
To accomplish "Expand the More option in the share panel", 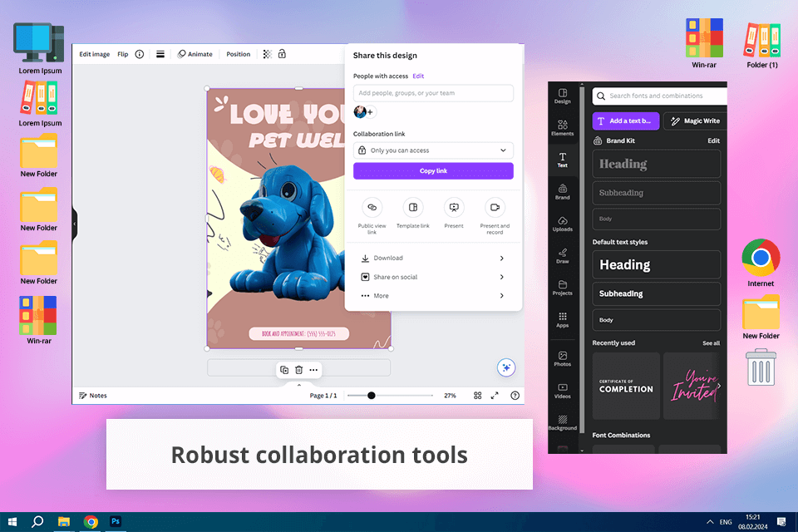I will tap(433, 296).
